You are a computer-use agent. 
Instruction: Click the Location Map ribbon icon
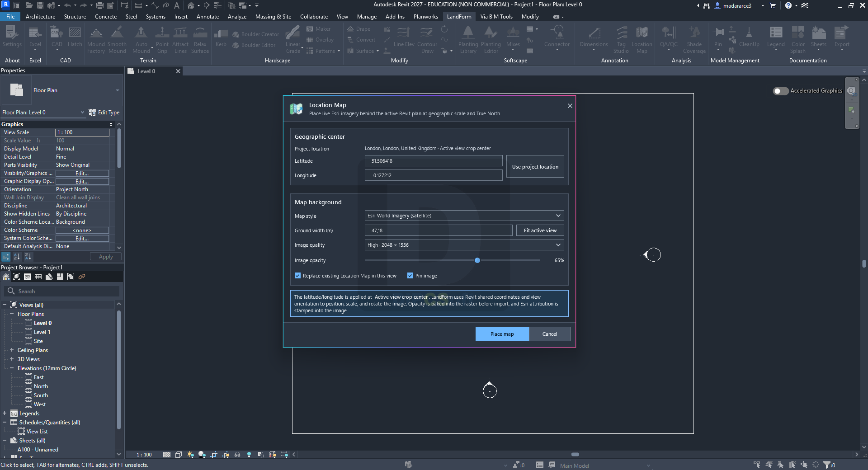coord(642,40)
